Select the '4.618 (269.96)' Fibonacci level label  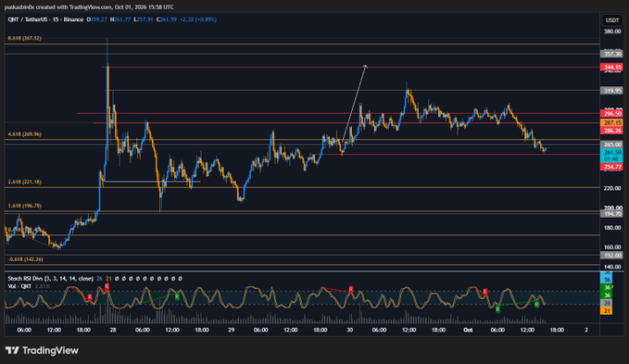pos(25,134)
